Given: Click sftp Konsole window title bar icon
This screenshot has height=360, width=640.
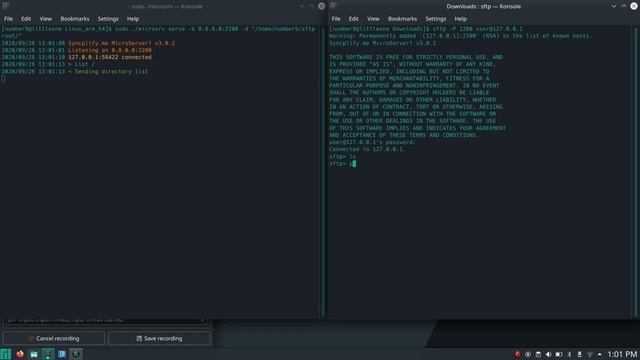Looking at the screenshot, I should point(333,6).
